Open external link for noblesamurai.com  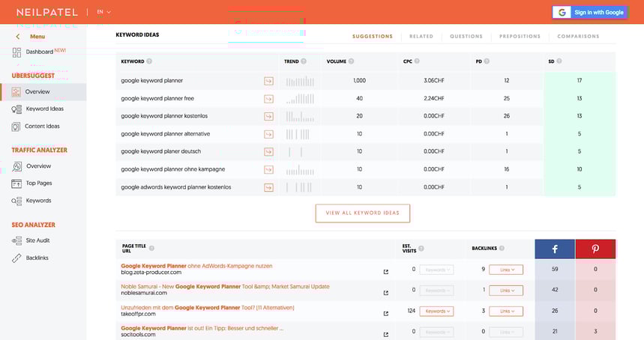[385, 293]
